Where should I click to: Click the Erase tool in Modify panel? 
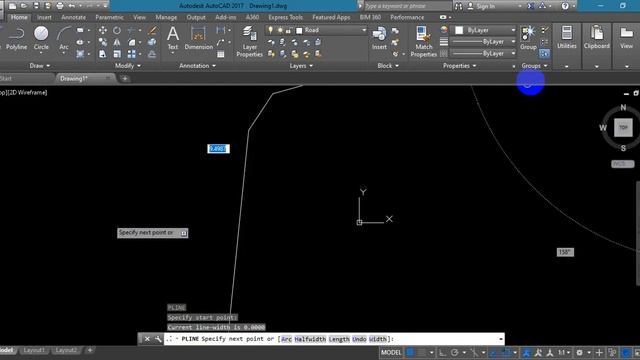coord(152,30)
